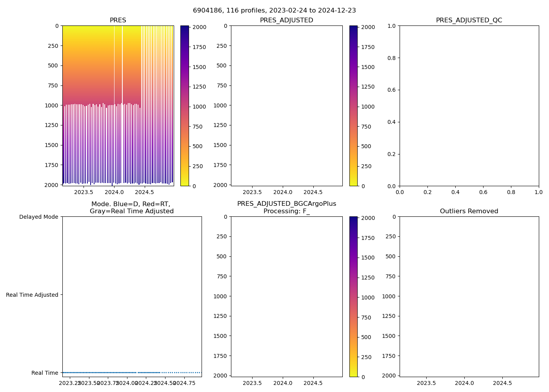
Task: Click the Delayed Mode y-axis label
Action: click(38, 217)
